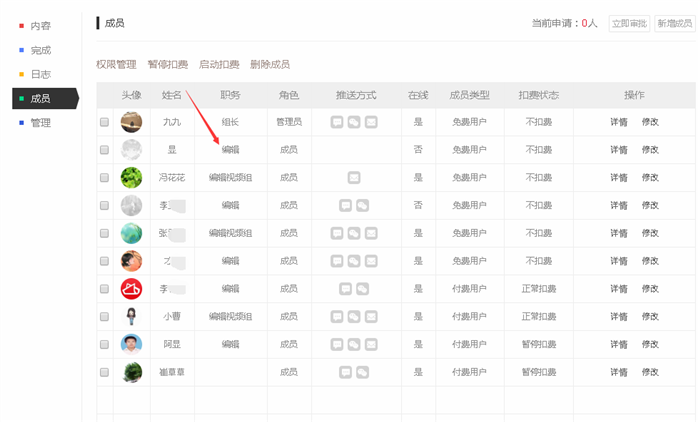Click the WeChat push icon in 张's row
Viewport: 700px width, 422px height.
pos(354,233)
